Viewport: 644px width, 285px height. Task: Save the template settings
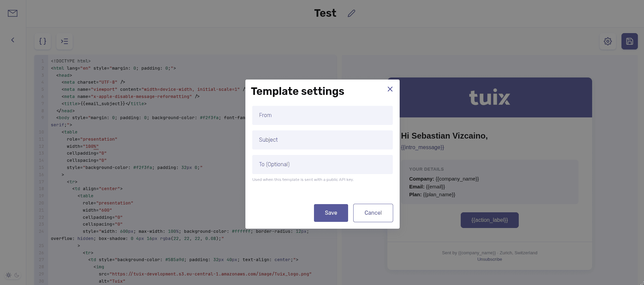331,213
